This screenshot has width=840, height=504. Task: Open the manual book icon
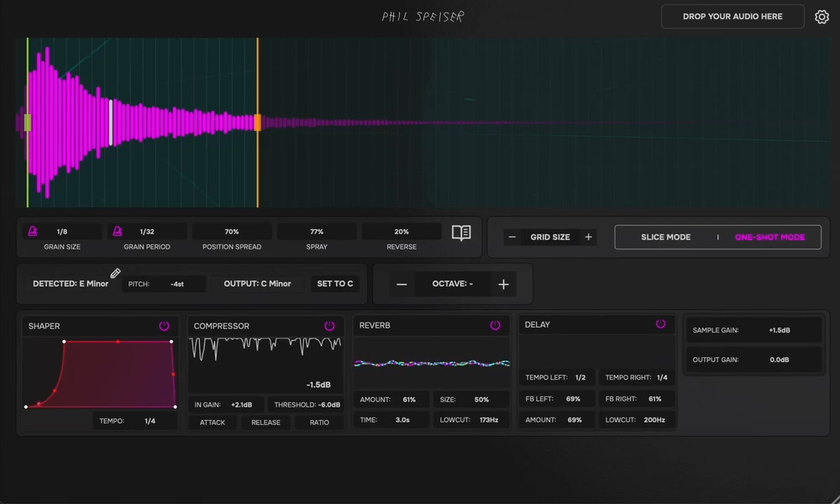[461, 234]
